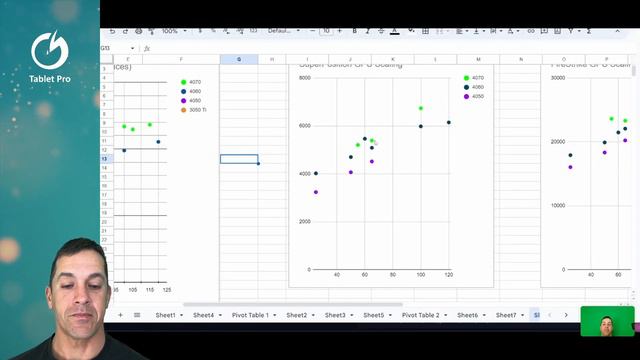The height and width of the screenshot is (360, 640).
Task: Click the fx formula bar icon
Action: [x=147, y=49]
